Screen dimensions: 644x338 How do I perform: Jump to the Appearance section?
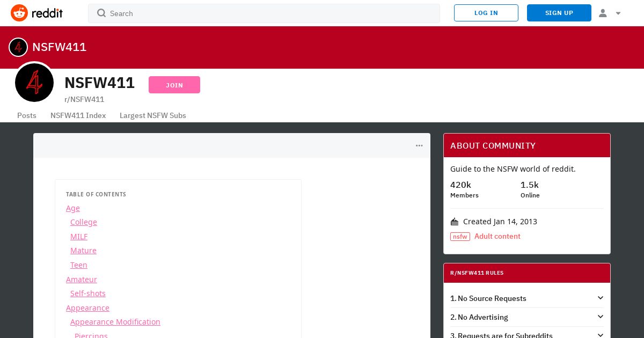point(87,308)
